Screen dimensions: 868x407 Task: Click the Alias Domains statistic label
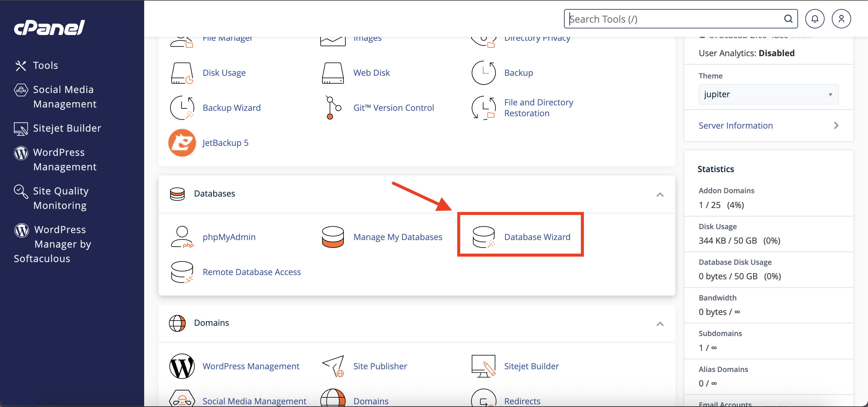[723, 370]
